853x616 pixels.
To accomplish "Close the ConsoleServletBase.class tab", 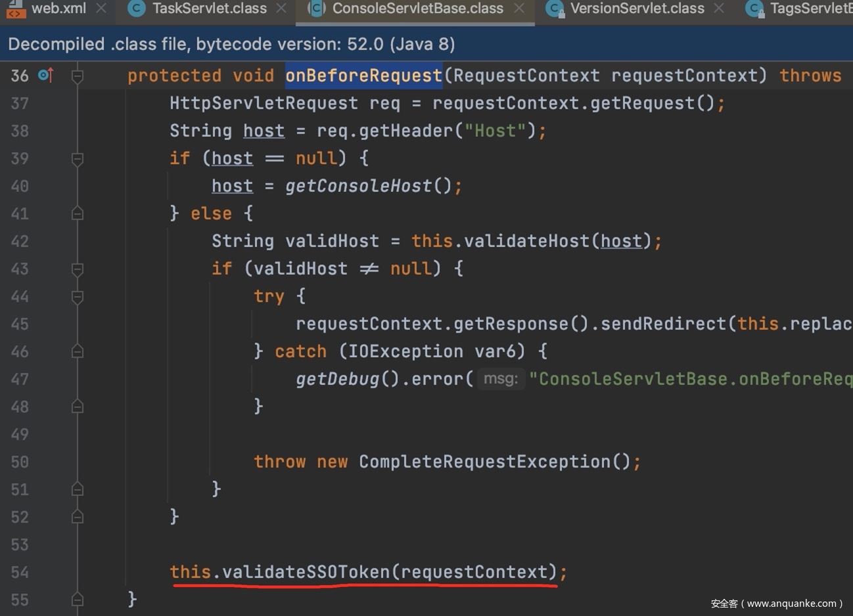I will tap(519, 9).
